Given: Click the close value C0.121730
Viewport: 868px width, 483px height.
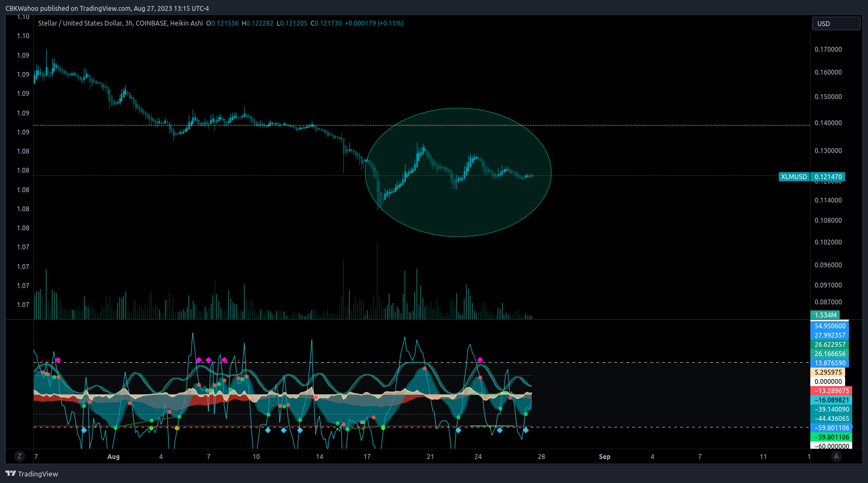Looking at the screenshot, I should (x=326, y=23).
